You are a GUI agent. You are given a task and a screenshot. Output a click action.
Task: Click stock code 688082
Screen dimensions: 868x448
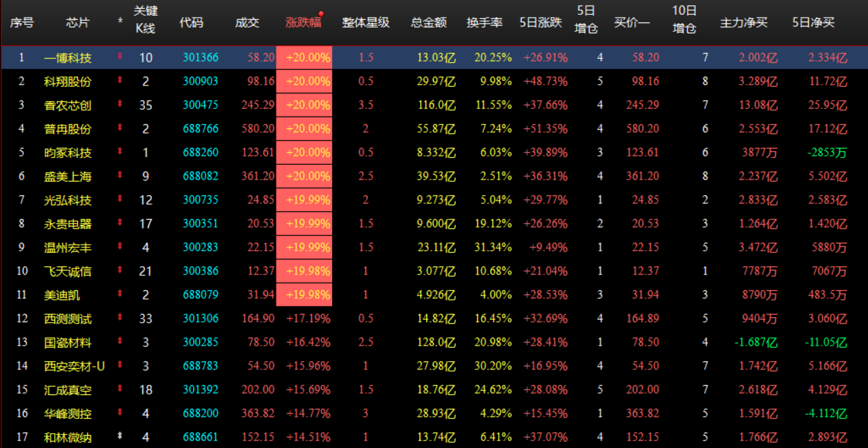pos(201,176)
